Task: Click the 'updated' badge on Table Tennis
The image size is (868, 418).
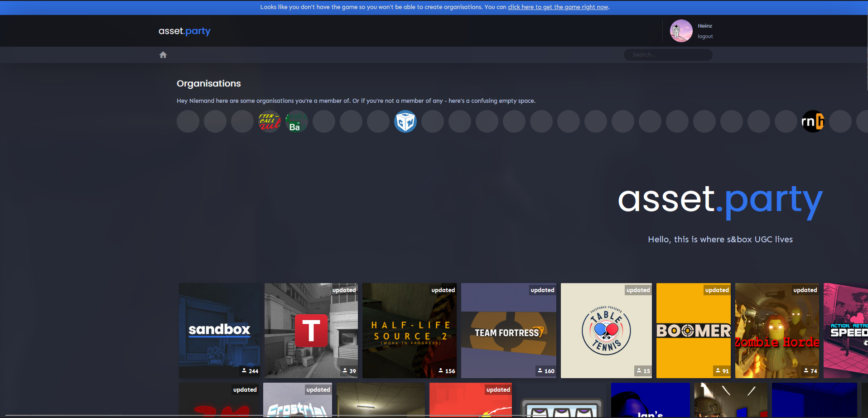Action: (x=638, y=290)
